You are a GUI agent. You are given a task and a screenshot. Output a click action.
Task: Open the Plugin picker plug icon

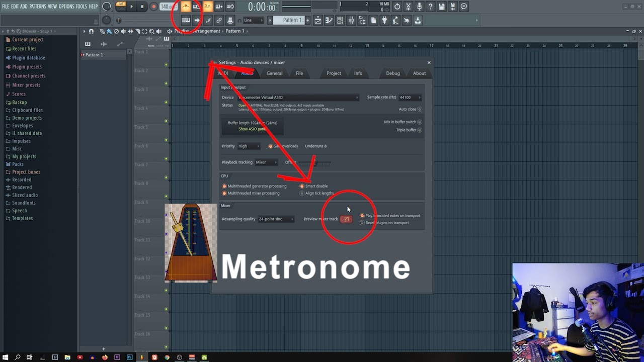(384, 20)
